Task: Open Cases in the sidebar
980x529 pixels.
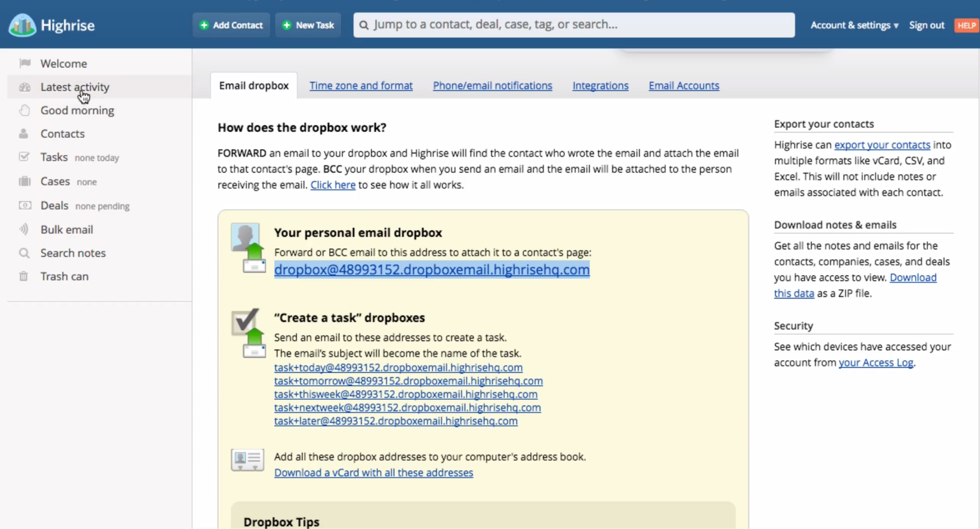Action: click(x=55, y=181)
